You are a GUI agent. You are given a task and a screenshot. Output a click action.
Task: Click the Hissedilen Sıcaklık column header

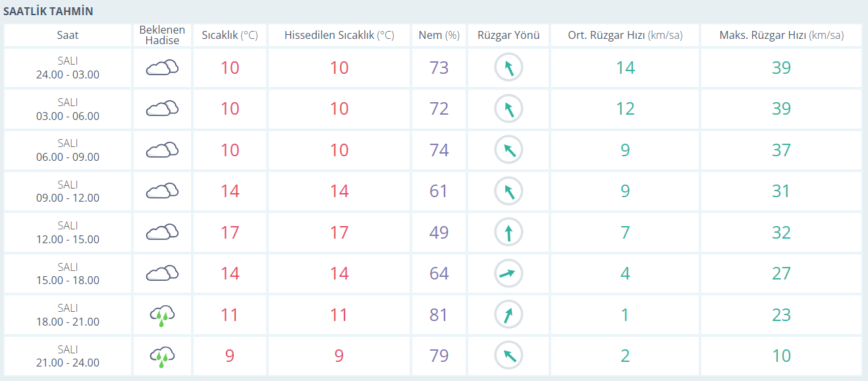339,36
